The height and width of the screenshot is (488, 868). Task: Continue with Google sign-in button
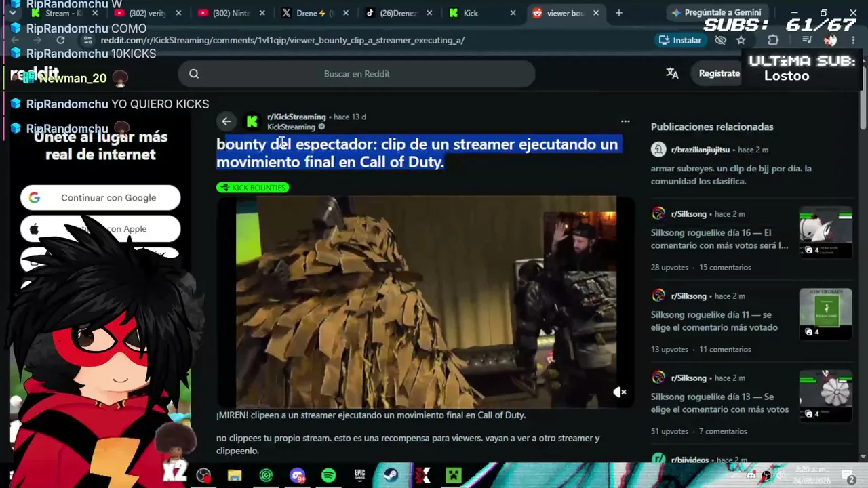[100, 198]
